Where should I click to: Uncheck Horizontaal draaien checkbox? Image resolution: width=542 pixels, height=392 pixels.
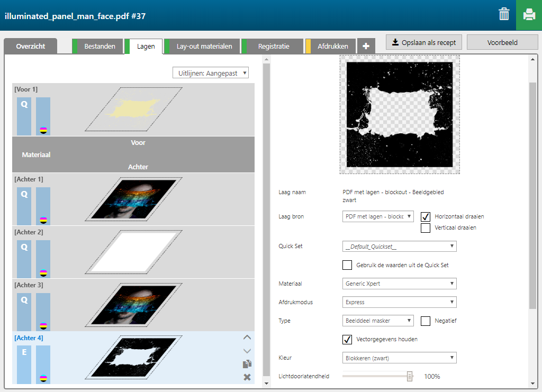(x=426, y=216)
